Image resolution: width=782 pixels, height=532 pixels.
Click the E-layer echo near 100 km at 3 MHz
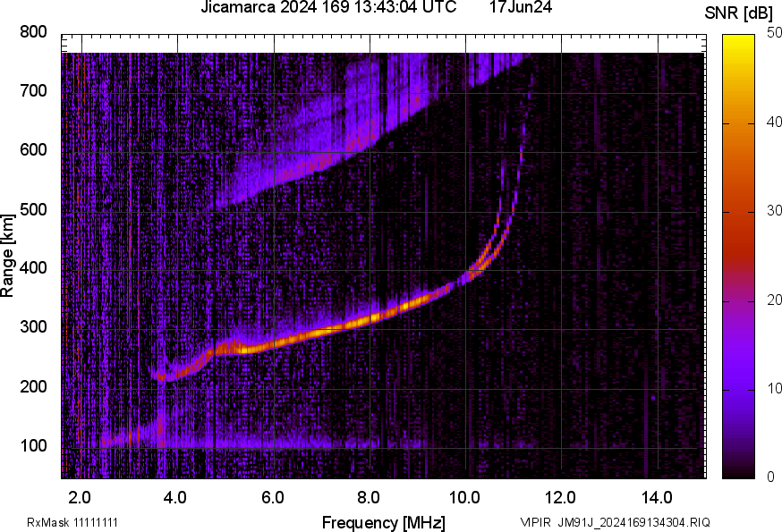(129, 439)
